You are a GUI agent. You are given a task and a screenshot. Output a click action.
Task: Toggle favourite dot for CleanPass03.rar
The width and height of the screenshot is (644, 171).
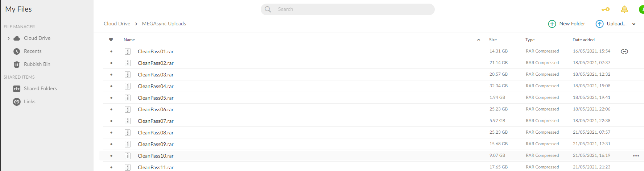(111, 75)
